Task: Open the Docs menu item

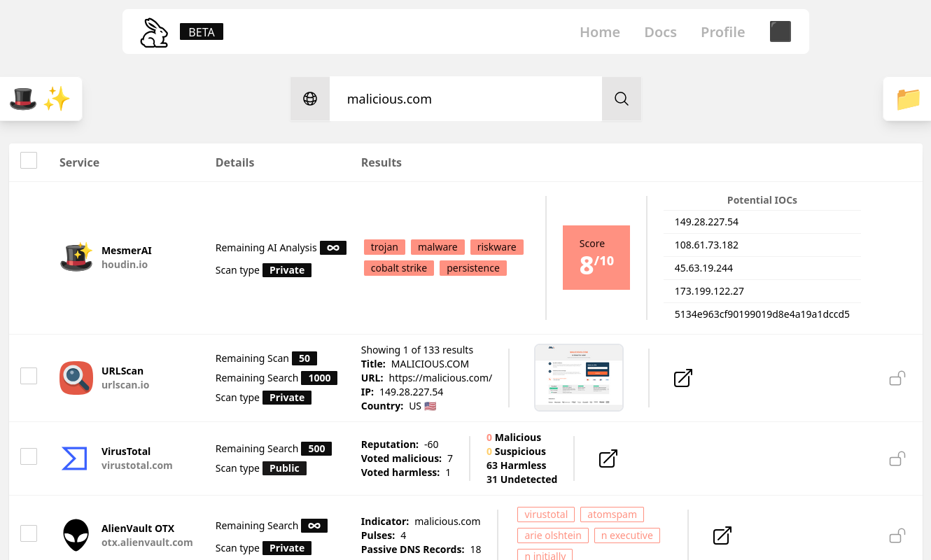Action: 660,32
